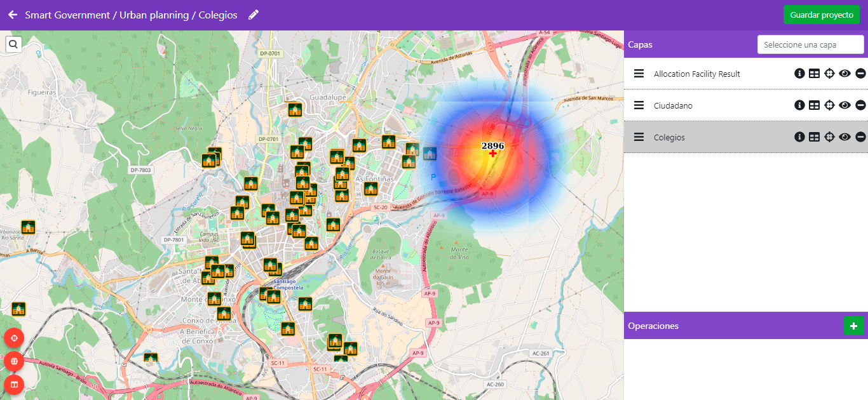Remove the Allocation Facility Result layer
The height and width of the screenshot is (400, 868).
coord(860,74)
